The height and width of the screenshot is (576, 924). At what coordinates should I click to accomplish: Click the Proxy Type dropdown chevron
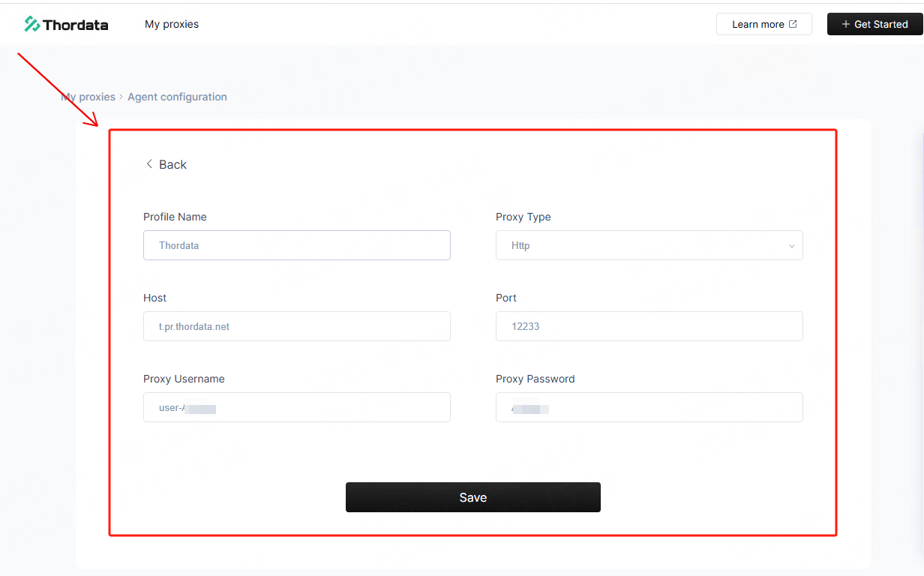[791, 246]
